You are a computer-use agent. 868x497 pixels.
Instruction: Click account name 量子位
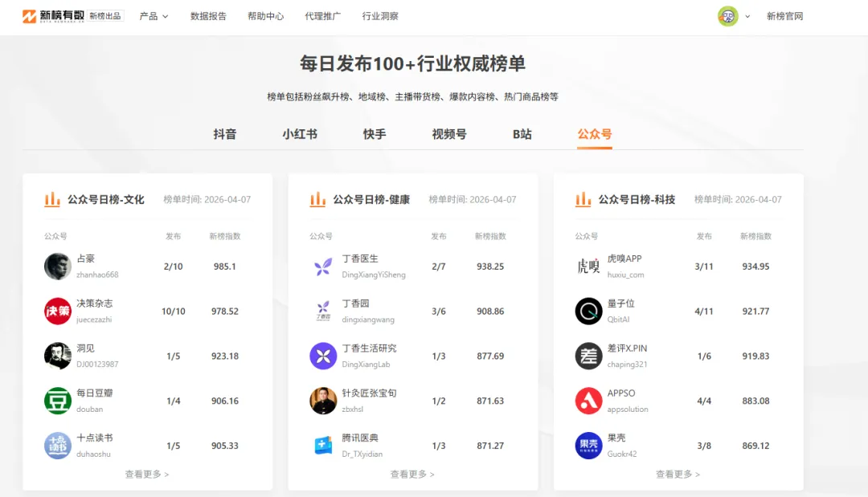(x=621, y=303)
